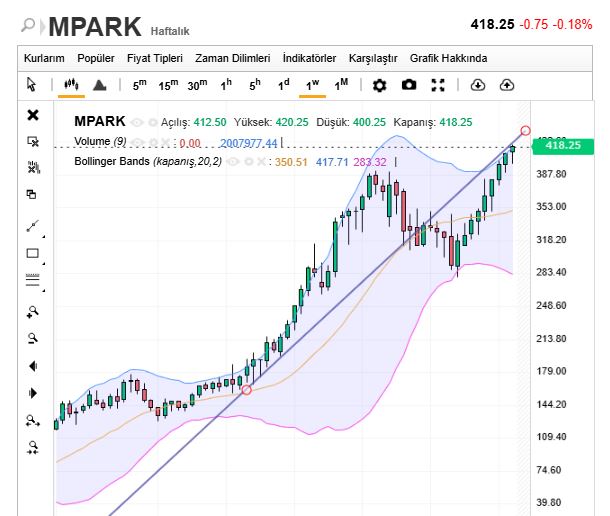Viewport: 610px width, 516px height.
Task: Click the cloud upload icon
Action: tap(507, 84)
